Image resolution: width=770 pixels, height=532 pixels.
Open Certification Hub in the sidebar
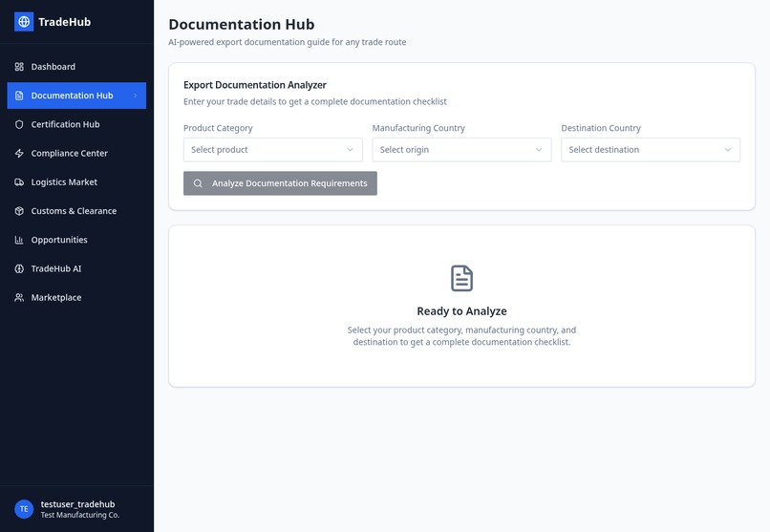[x=76, y=125]
